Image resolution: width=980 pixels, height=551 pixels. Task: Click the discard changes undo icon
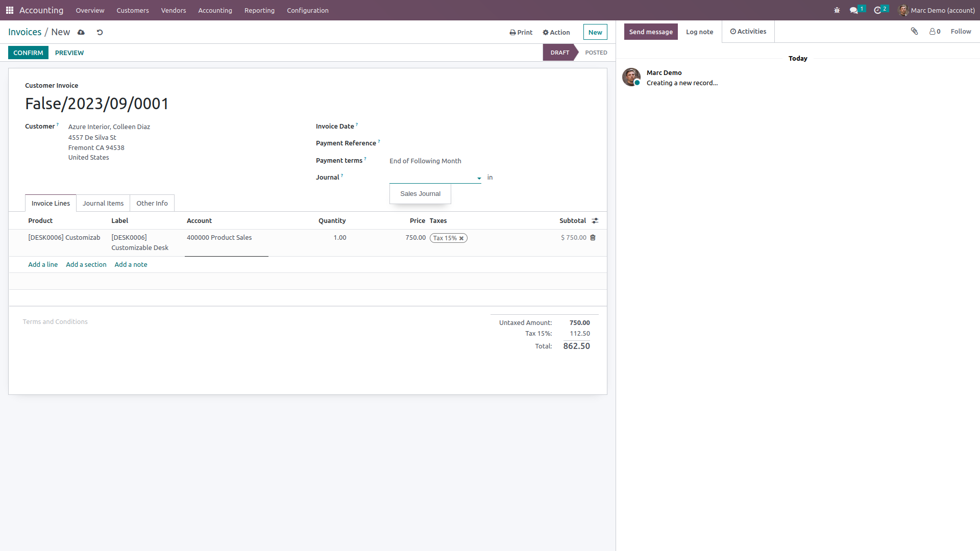coord(100,32)
